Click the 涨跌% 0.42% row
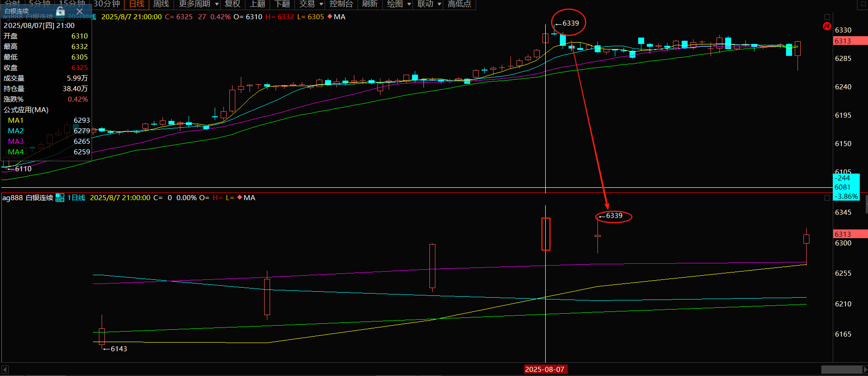The image size is (868, 376). click(46, 99)
